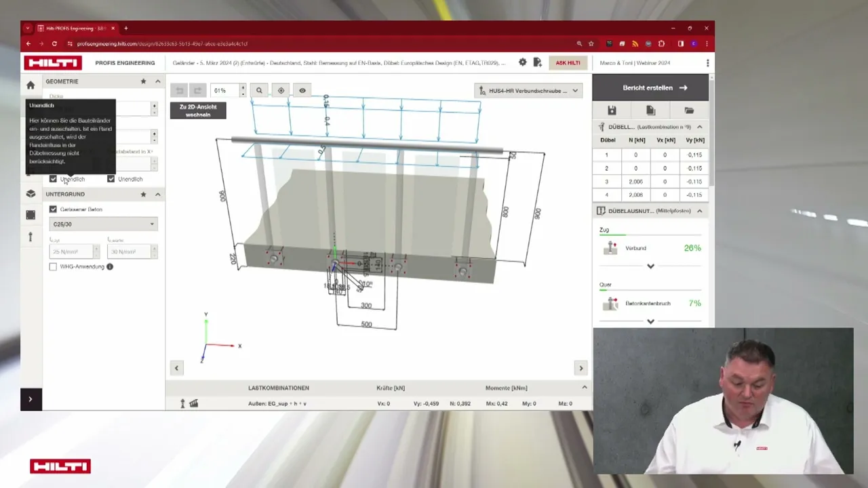Screen dimensions: 868x488
Task: Switch via Zu 2D-Ansicht wechseln button
Action: tap(198, 110)
